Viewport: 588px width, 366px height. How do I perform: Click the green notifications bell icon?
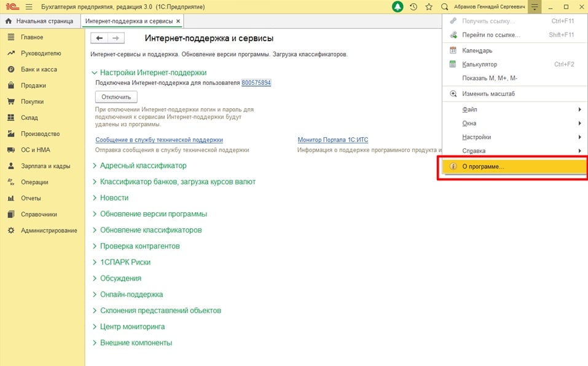click(398, 7)
